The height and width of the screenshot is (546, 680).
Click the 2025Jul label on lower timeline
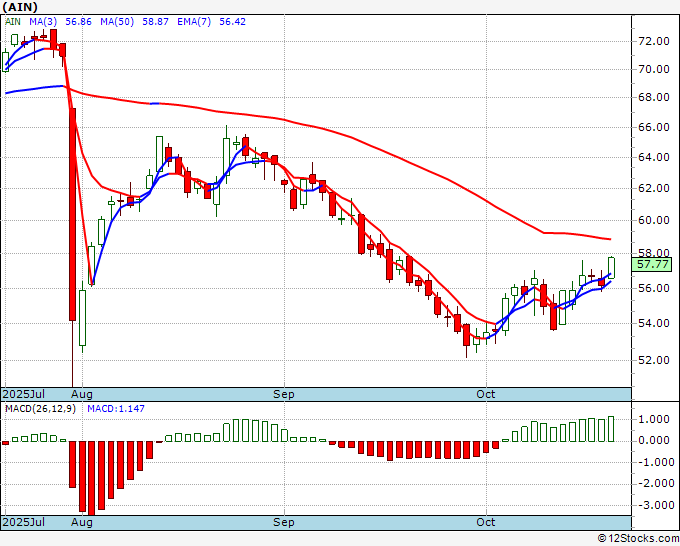click(x=24, y=522)
